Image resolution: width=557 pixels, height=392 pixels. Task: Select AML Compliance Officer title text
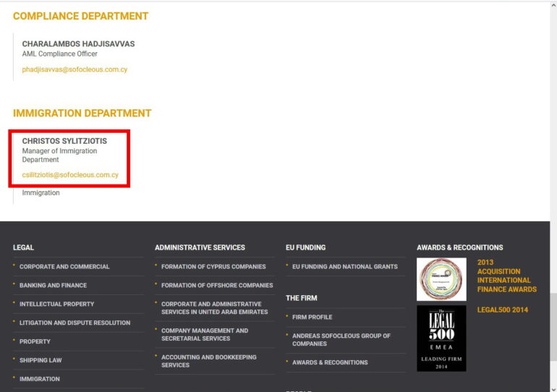click(59, 54)
